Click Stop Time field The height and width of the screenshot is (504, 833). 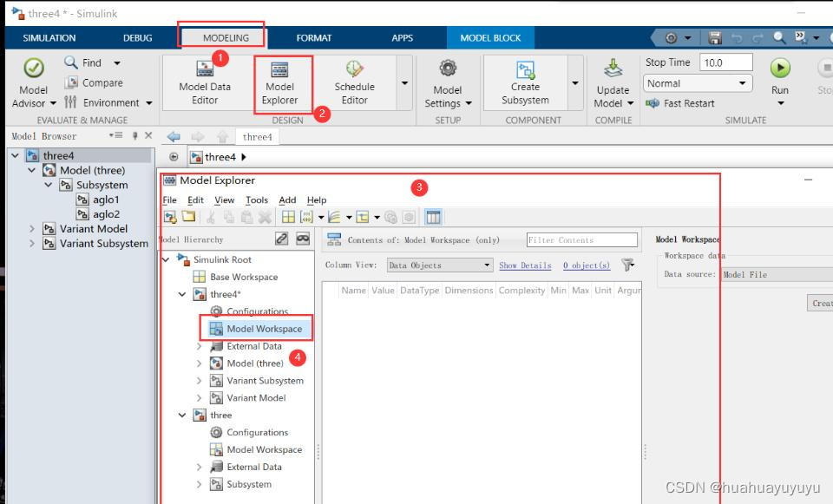725,62
